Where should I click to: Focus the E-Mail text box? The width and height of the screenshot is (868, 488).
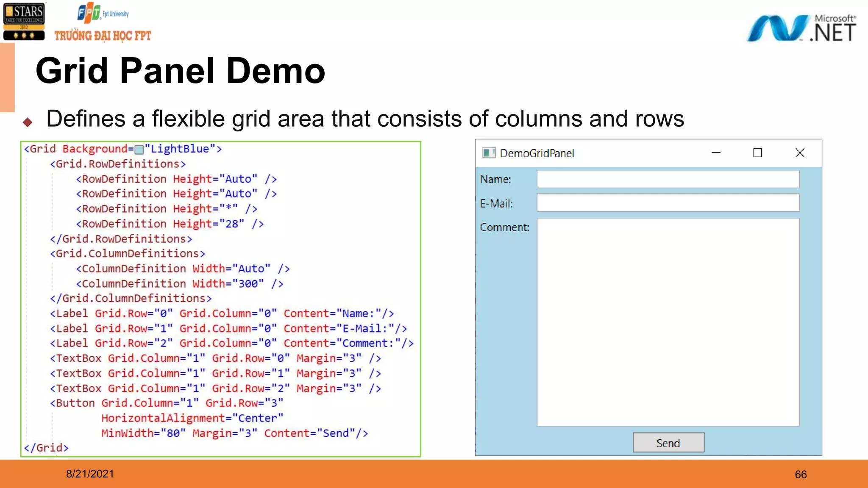click(668, 203)
